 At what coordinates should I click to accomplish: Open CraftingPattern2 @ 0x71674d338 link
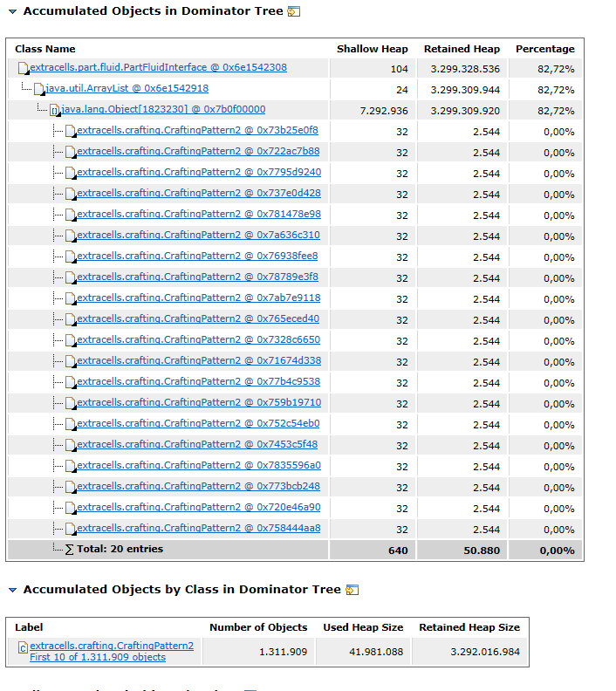tap(199, 360)
